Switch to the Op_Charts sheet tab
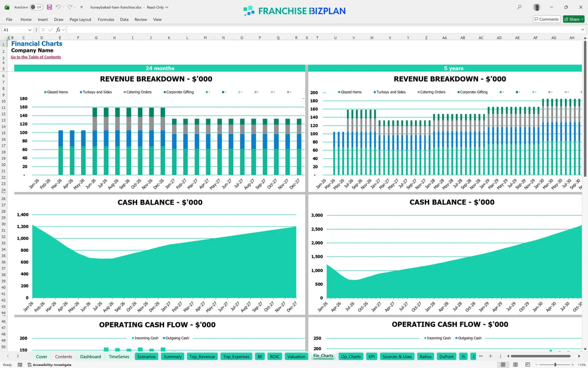This screenshot has width=588, height=368. pyautogui.click(x=350, y=357)
